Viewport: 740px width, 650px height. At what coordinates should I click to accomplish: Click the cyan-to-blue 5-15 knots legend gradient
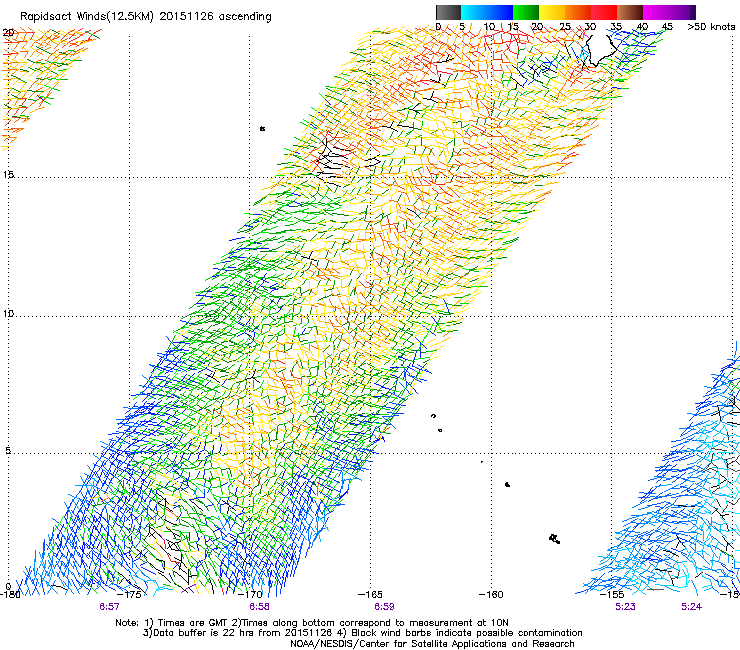tap(487, 12)
